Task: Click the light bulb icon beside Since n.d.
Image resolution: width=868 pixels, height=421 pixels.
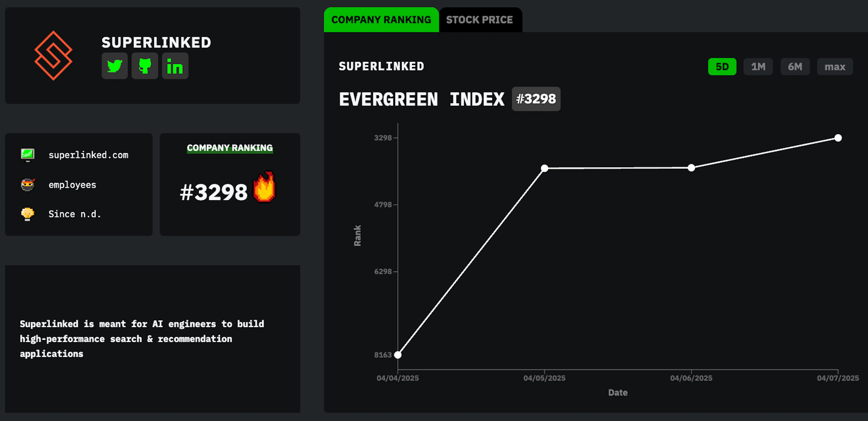Action: coord(28,214)
